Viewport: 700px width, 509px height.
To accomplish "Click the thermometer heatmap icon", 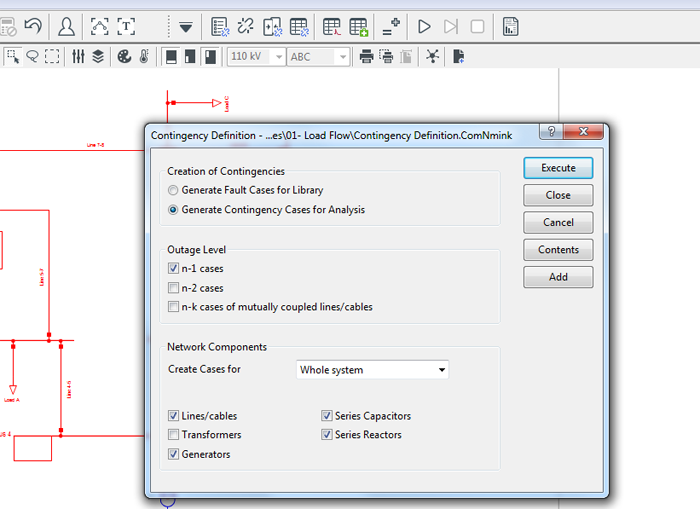I will (144, 57).
